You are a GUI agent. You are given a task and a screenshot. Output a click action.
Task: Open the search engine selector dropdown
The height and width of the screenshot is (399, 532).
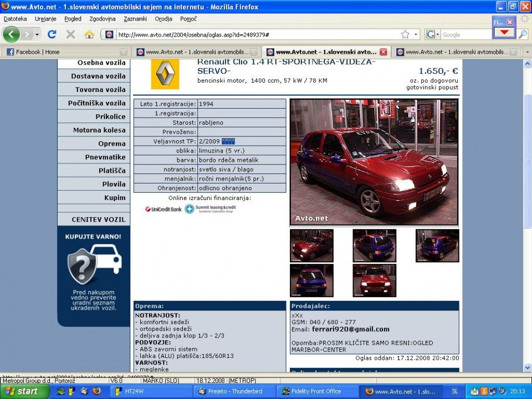tap(432, 34)
